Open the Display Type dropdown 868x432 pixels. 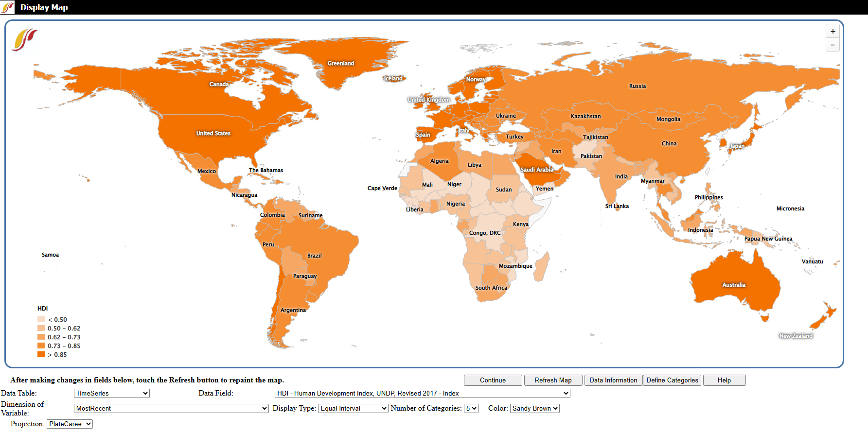click(353, 409)
